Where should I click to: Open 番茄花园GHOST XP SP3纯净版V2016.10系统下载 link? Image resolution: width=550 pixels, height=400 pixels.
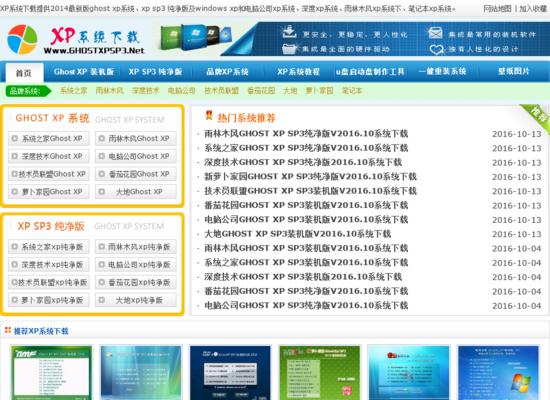[x=306, y=291]
